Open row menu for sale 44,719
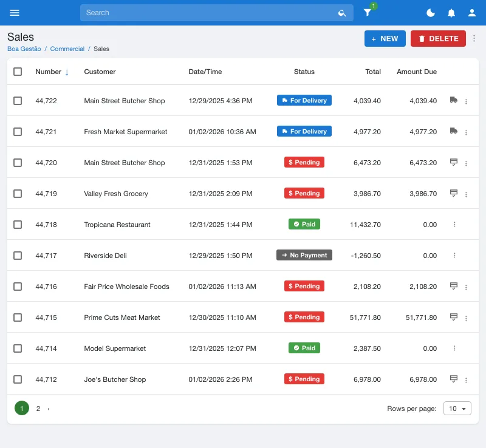This screenshot has height=448, width=486. (x=466, y=194)
